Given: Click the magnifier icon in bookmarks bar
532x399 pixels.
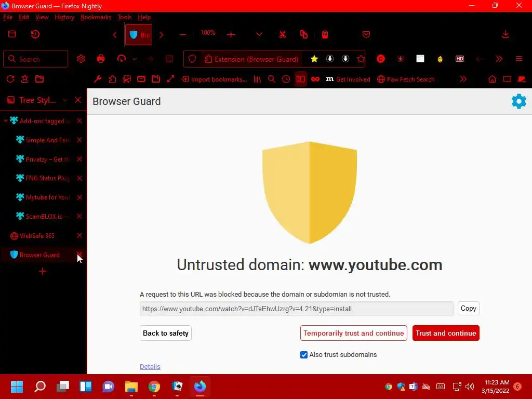Looking at the screenshot, I should [271, 79].
